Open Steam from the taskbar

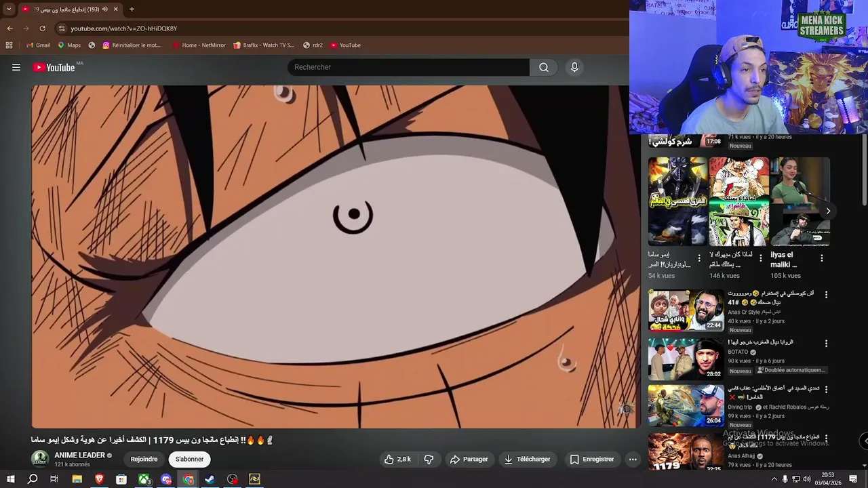(210, 479)
